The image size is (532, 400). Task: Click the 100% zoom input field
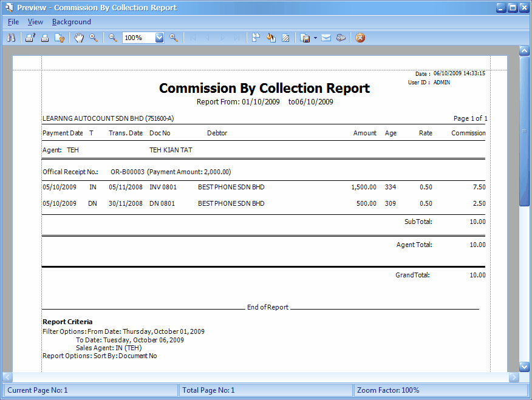(x=139, y=38)
